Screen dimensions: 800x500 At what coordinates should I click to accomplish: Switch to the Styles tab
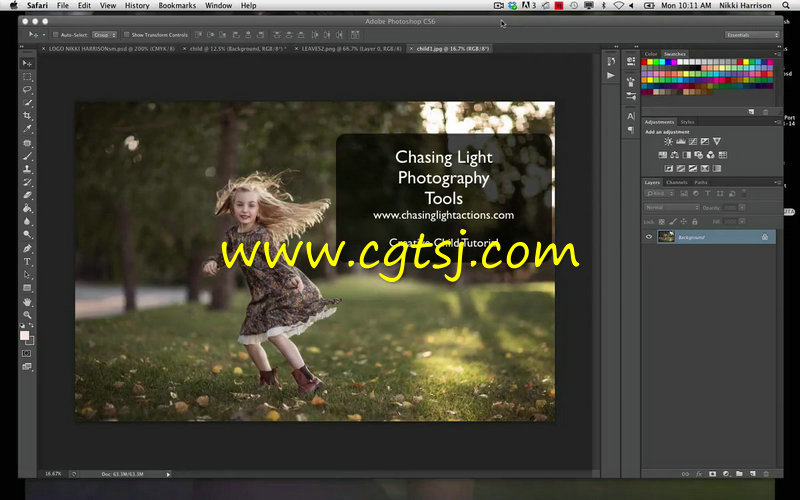point(687,122)
